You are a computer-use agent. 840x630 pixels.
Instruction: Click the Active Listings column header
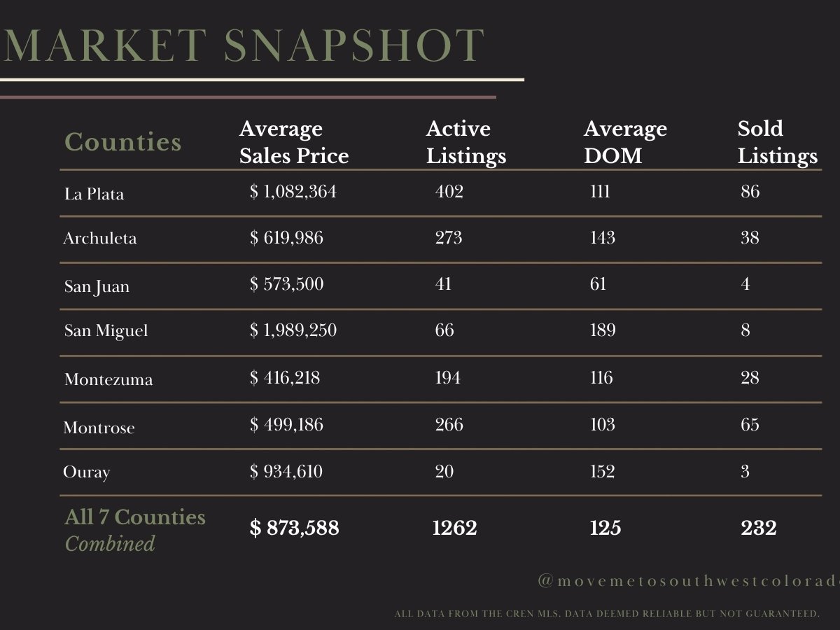point(466,142)
